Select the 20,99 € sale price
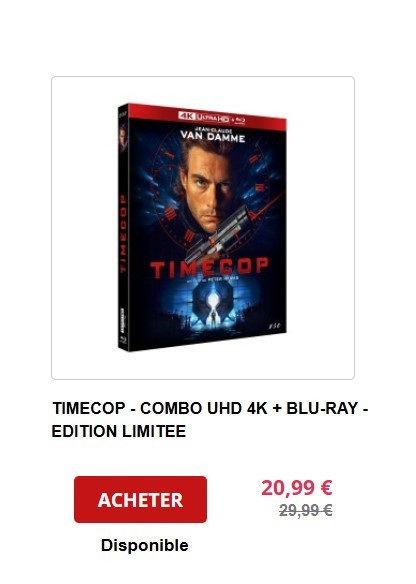This screenshot has width=416, height=584. tap(296, 488)
